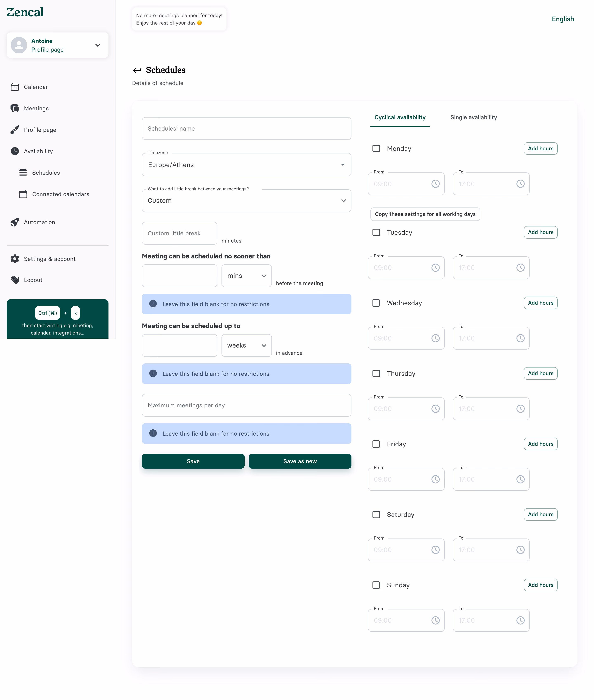594x700 pixels.
Task: Click Add hours for Sunday
Action: (x=540, y=585)
